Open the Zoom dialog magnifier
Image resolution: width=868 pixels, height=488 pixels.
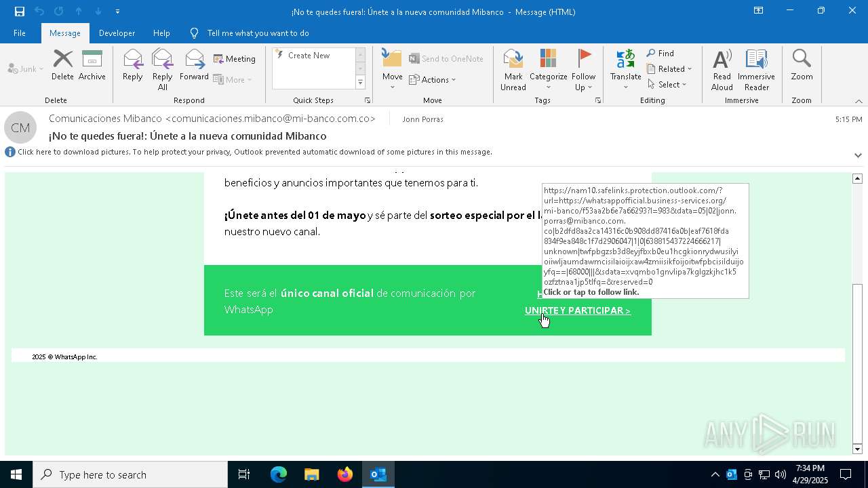point(802,65)
